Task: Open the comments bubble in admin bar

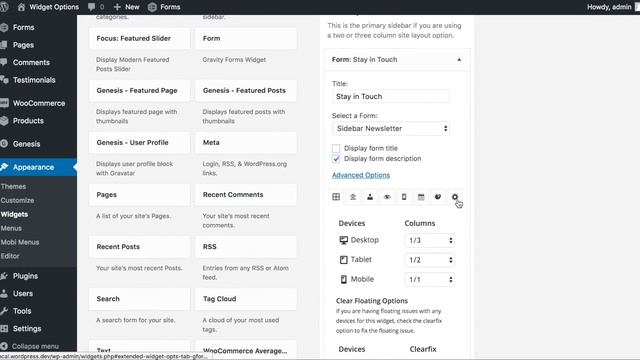Action: pos(91,7)
